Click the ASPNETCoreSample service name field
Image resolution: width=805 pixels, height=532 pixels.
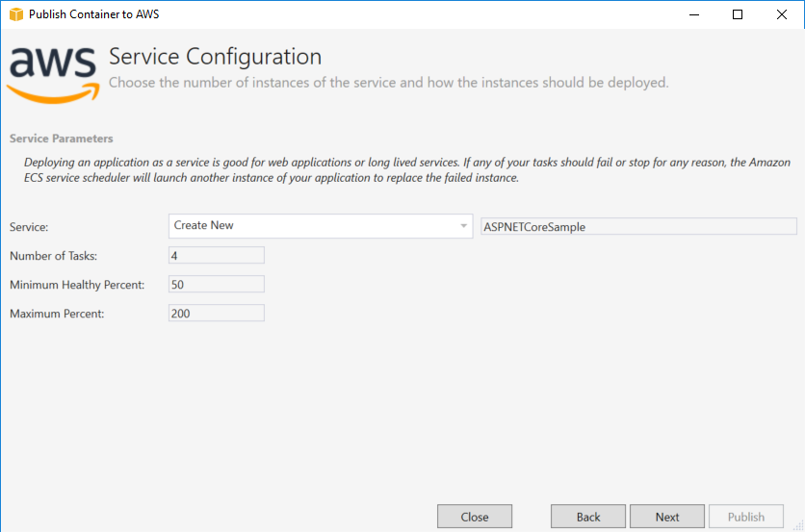(x=637, y=227)
